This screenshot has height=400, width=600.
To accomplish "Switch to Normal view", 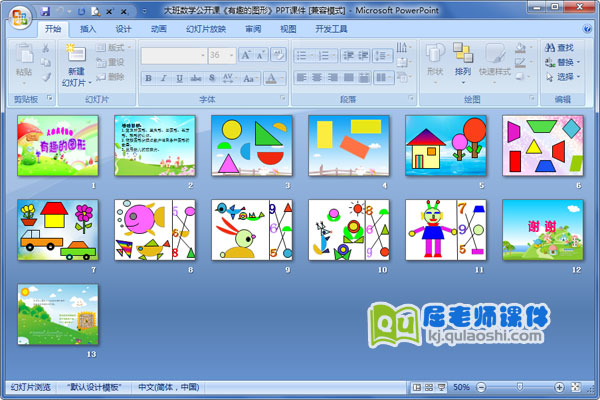I will 416,387.
